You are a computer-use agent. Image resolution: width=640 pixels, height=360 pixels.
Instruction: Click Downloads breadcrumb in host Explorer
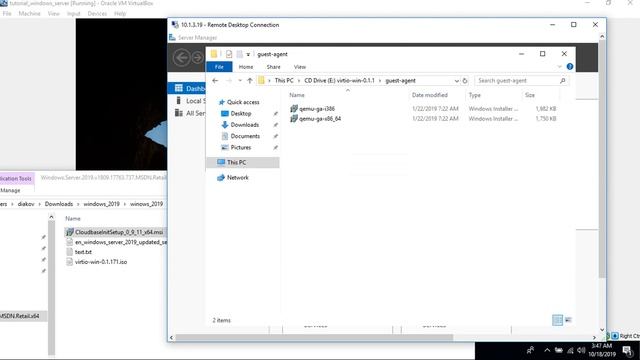pyautogui.click(x=59, y=204)
